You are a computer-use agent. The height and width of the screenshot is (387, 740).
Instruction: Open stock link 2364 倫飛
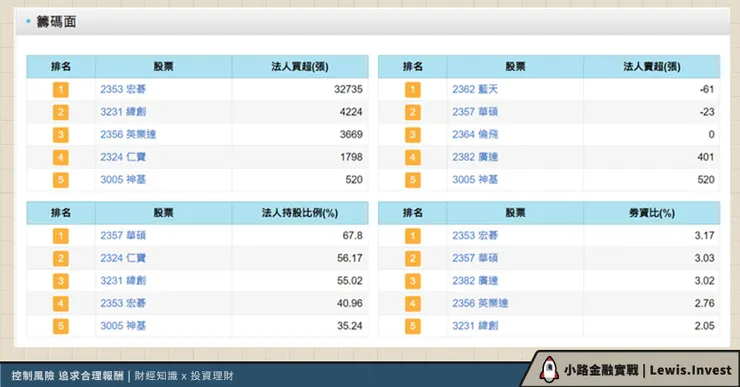[x=475, y=135]
